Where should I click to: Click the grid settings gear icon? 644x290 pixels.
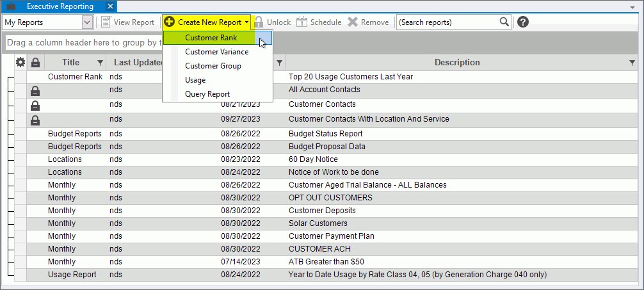[20, 62]
